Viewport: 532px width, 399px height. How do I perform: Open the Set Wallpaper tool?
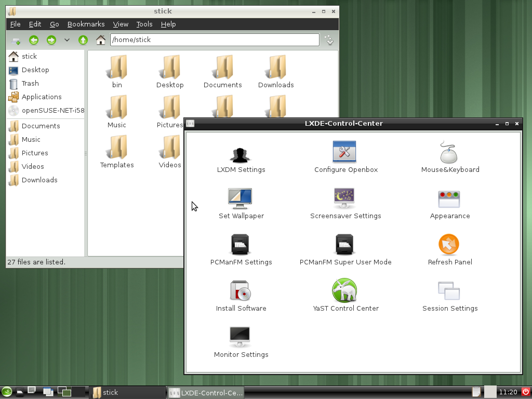point(241,199)
